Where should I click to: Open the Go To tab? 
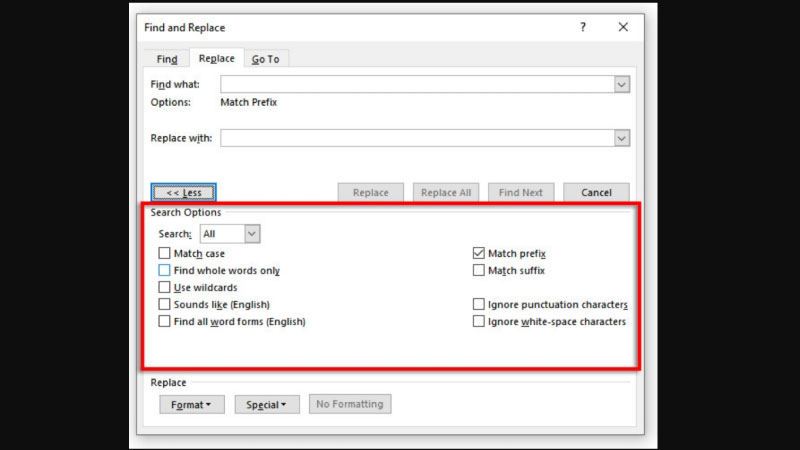coord(265,59)
